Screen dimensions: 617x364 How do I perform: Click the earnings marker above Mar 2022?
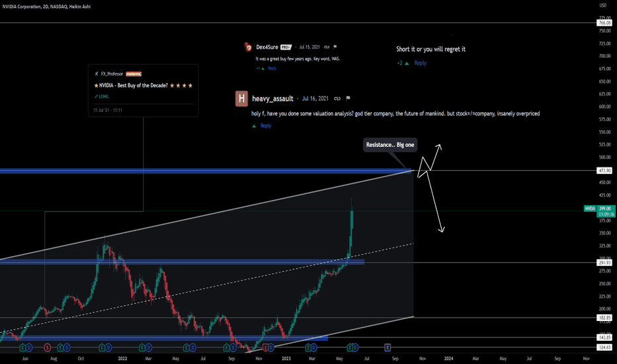[142, 347]
